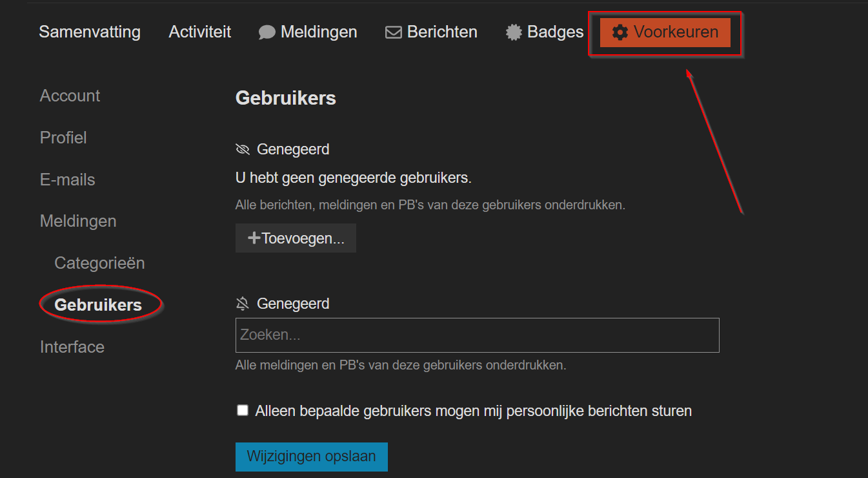Viewport: 868px width, 478px height.
Task: Click the speech bubble icon beside Meldingen
Action: tap(267, 32)
